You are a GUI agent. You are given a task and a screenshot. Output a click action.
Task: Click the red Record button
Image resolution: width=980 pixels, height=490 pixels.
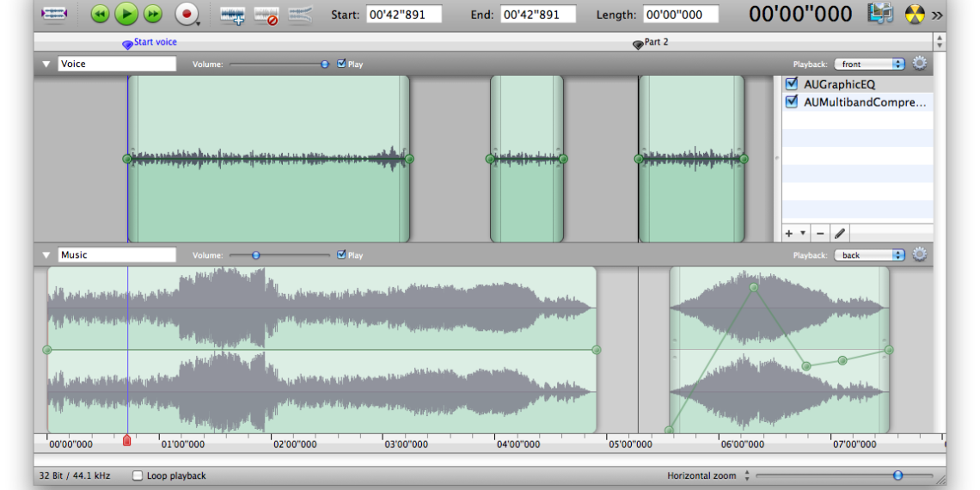click(186, 14)
